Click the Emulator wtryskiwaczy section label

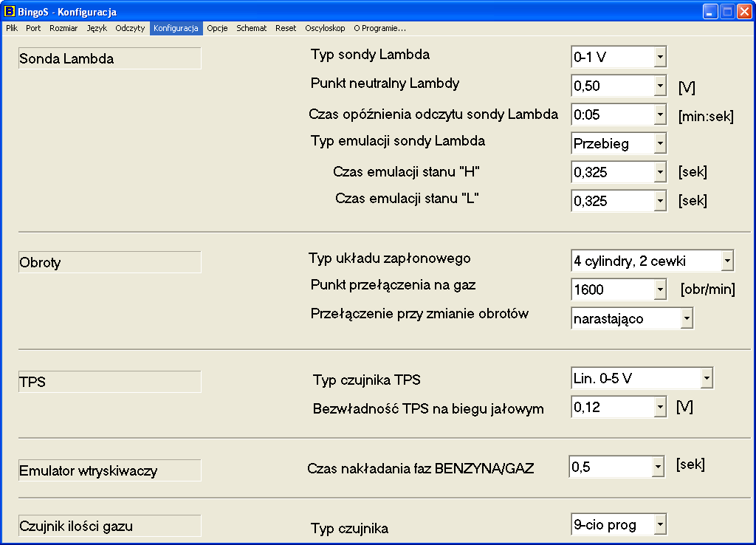109,470
